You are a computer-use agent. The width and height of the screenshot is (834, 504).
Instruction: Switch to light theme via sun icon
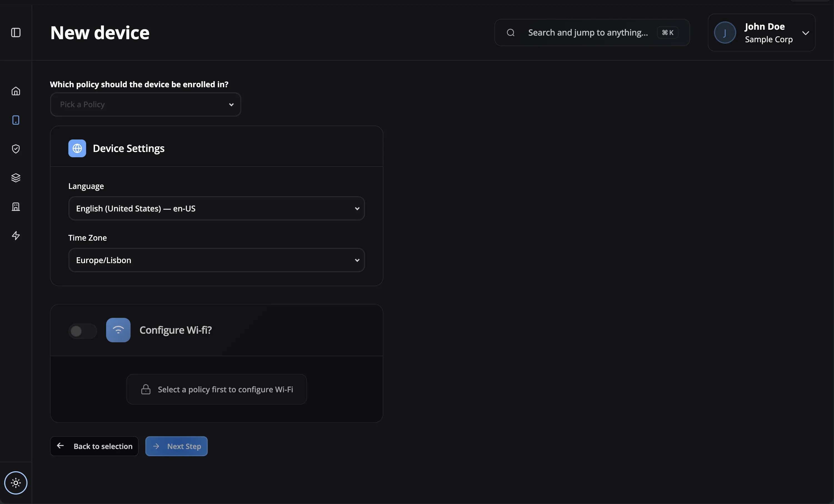tap(16, 483)
